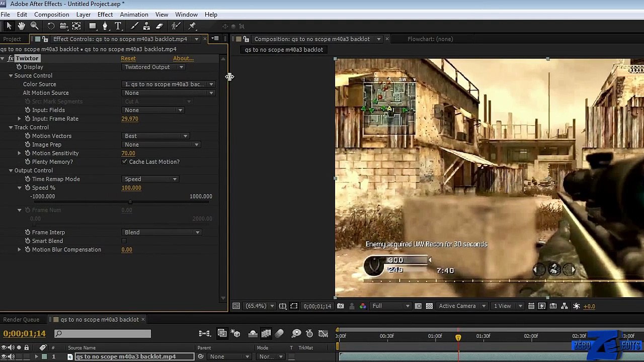Image resolution: width=644 pixels, height=362 pixels.
Task: Select the Unified Camera tool
Action: click(64, 26)
